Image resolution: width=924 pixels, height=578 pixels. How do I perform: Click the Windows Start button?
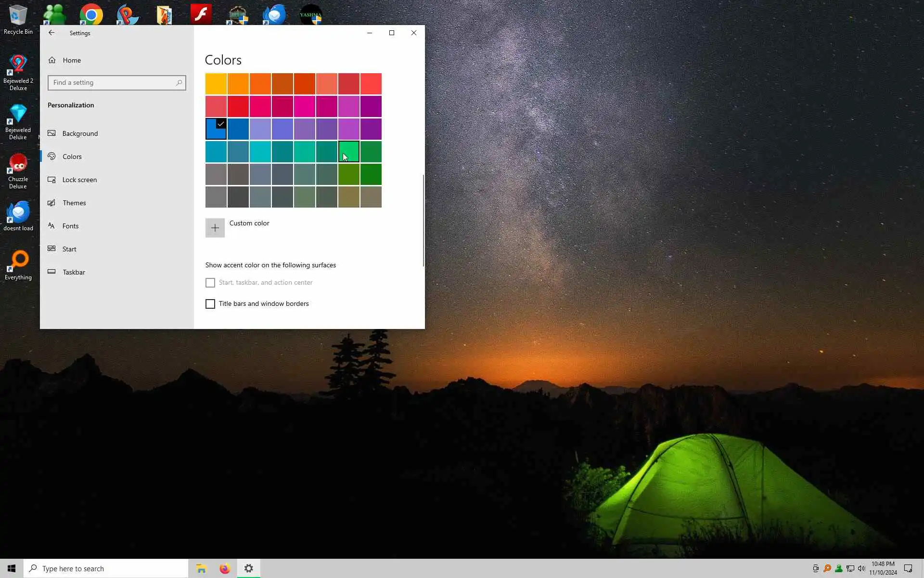12,568
